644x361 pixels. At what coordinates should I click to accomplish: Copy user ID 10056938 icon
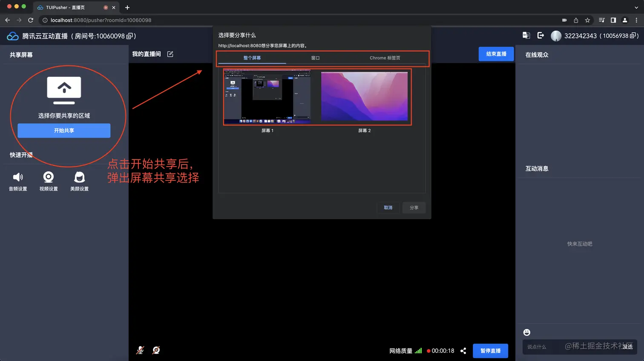633,36
